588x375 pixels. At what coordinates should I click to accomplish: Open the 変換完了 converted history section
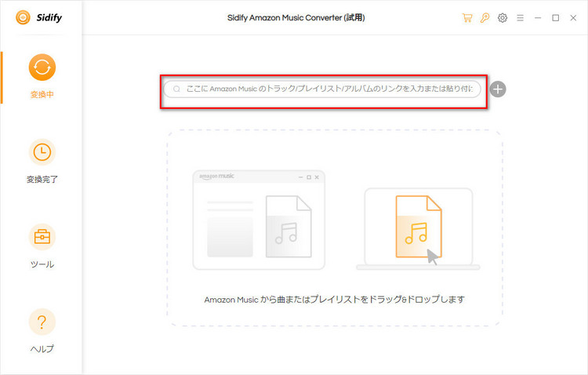(x=42, y=161)
